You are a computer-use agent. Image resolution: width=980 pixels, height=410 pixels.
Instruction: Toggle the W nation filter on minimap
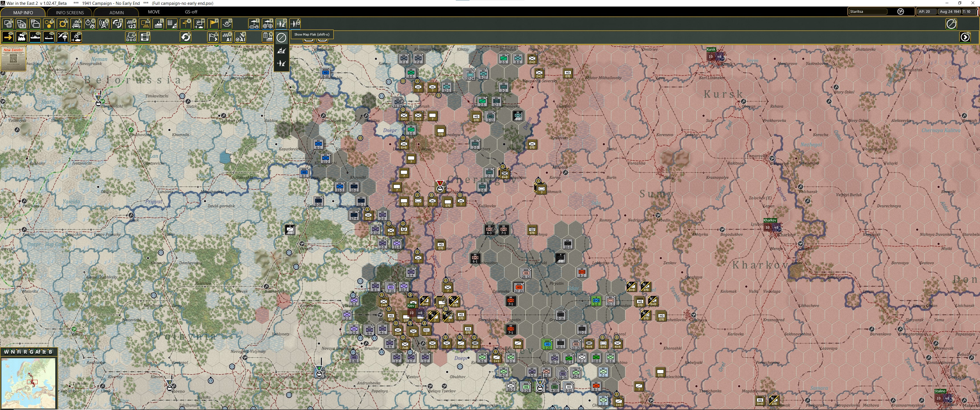tap(6, 352)
